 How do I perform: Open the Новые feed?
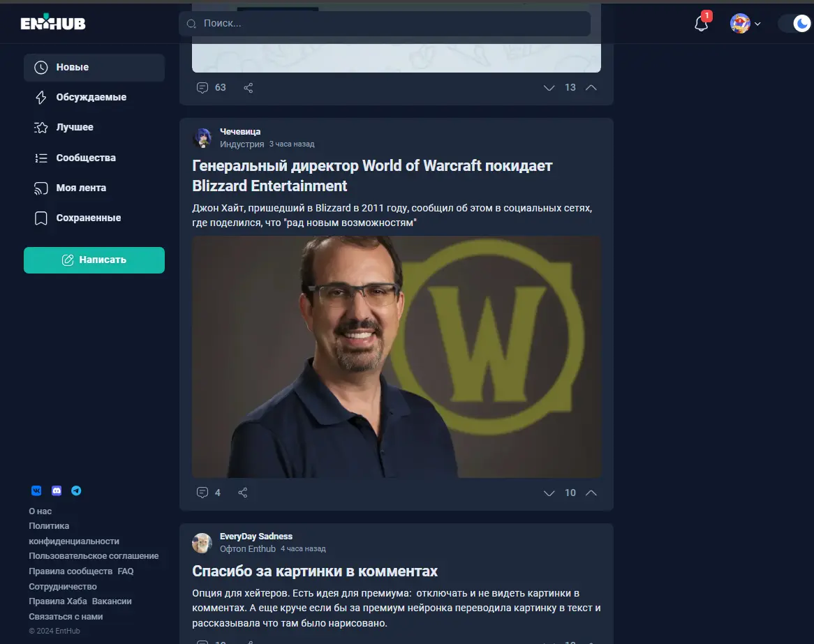94,68
